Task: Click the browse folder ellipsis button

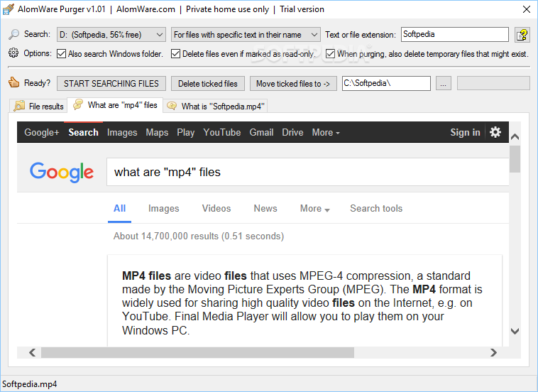Action: click(444, 83)
